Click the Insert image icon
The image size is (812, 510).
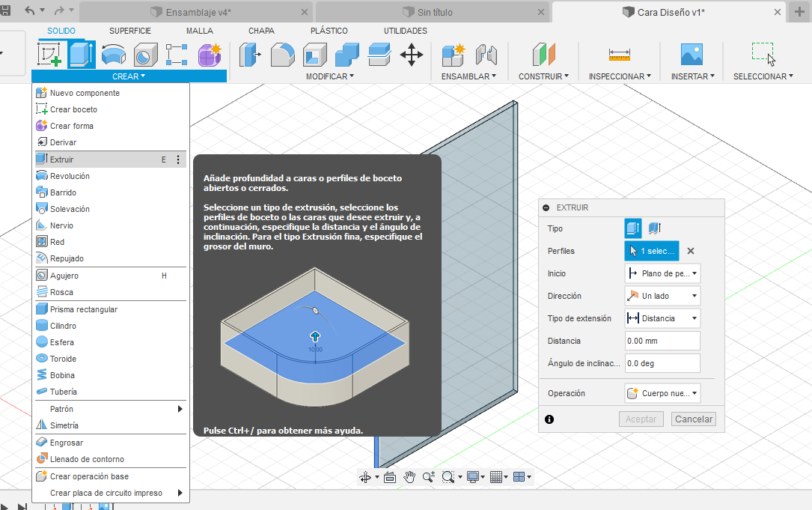pyautogui.click(x=692, y=55)
